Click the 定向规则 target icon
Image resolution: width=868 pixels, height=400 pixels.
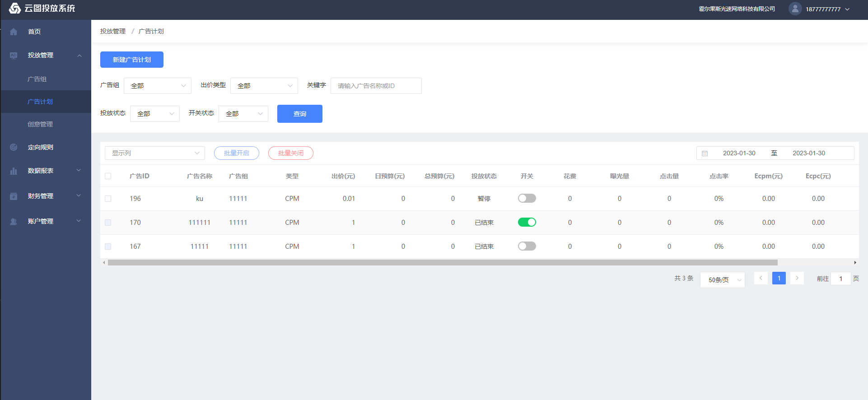pos(14,147)
